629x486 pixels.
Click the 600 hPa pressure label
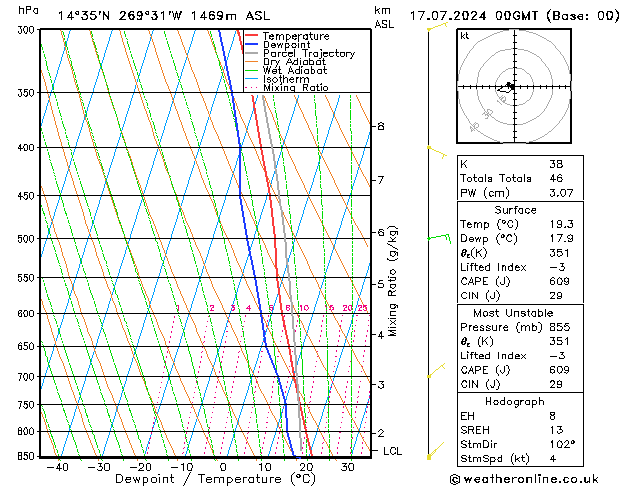point(28,314)
